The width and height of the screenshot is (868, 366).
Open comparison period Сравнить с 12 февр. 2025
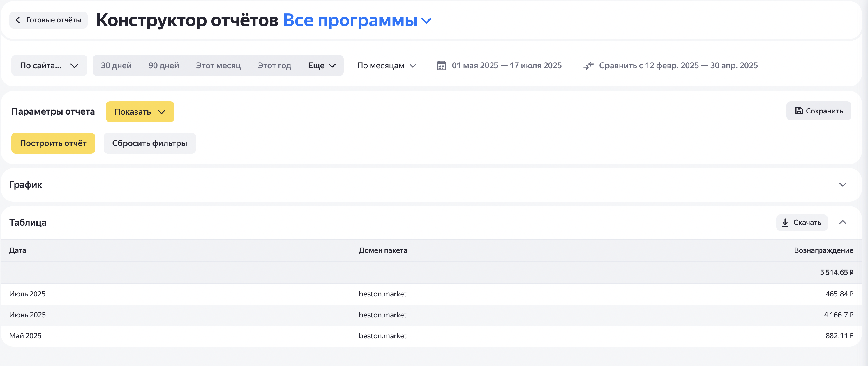pos(678,65)
